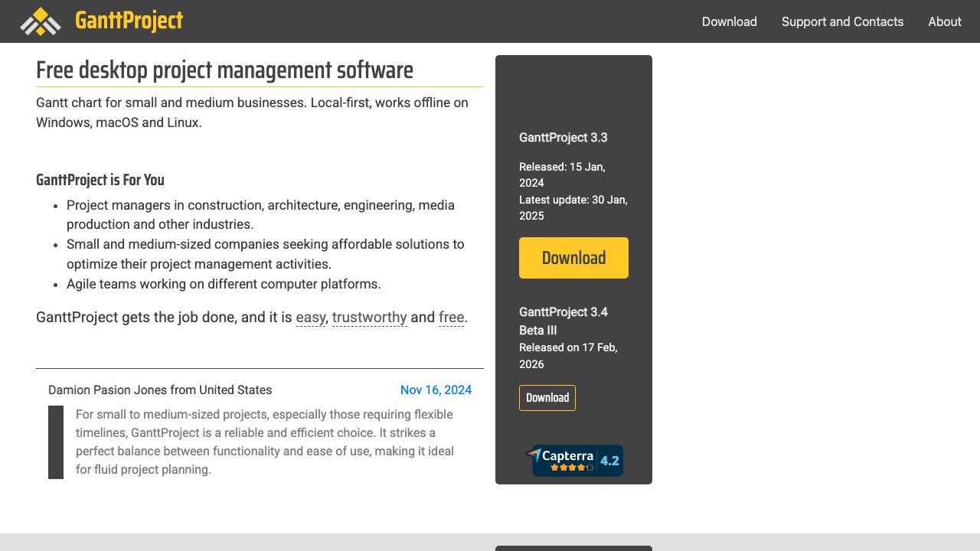Click 'Released: 15 Jan, 2024' text
Image resolution: width=980 pixels, height=551 pixels.
(x=563, y=174)
